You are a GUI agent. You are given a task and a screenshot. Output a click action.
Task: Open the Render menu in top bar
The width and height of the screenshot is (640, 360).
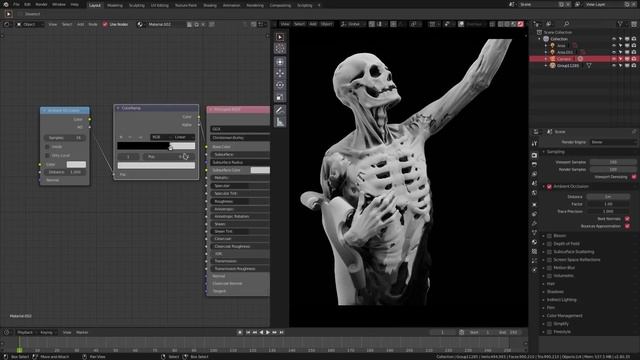point(41,4)
